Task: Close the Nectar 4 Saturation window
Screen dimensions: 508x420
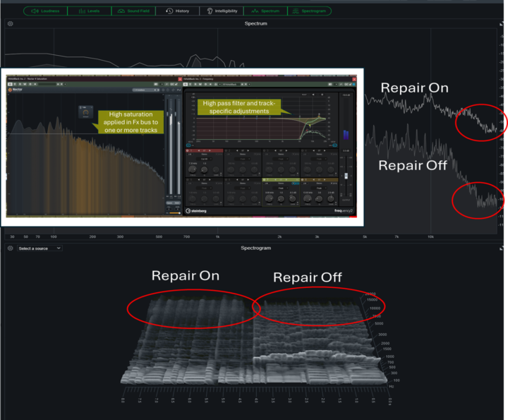Action: (x=180, y=79)
